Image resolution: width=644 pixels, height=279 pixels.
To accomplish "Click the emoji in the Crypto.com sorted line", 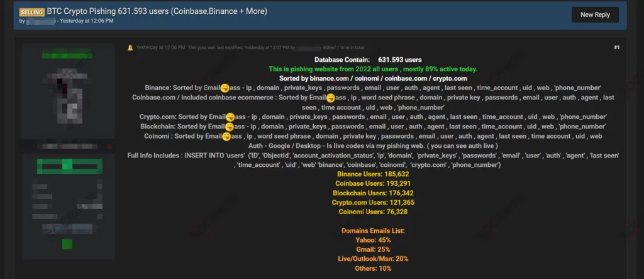I will (x=230, y=117).
